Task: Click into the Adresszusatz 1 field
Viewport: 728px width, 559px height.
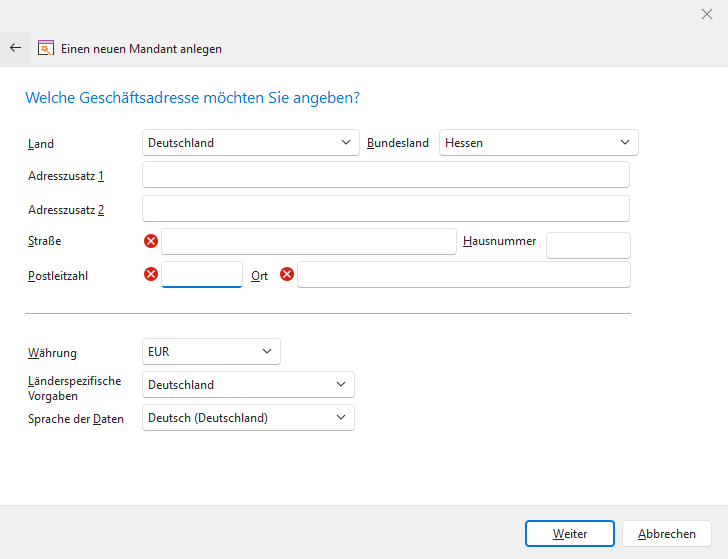Action: [x=386, y=175]
